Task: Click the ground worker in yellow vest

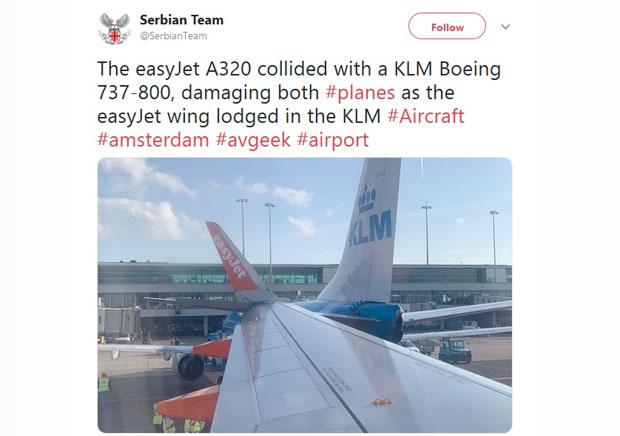Action: (104, 389)
